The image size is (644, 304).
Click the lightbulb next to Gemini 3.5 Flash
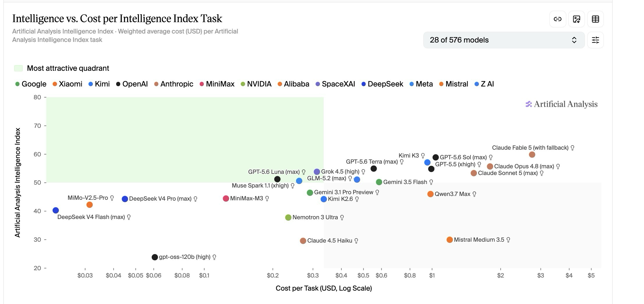(431, 182)
